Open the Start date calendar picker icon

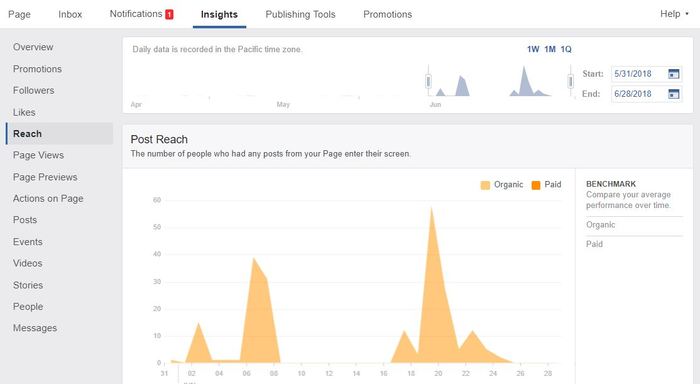[x=673, y=74]
